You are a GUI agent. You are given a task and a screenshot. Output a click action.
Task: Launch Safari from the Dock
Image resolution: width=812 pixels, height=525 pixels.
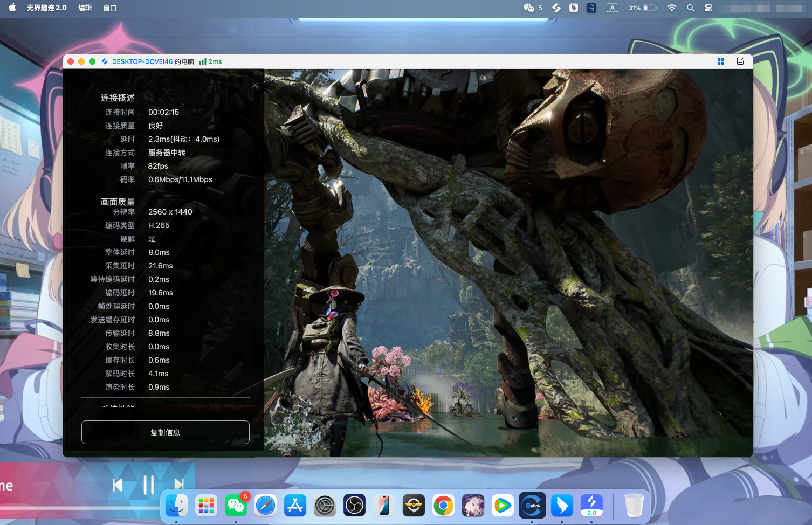coord(266,506)
